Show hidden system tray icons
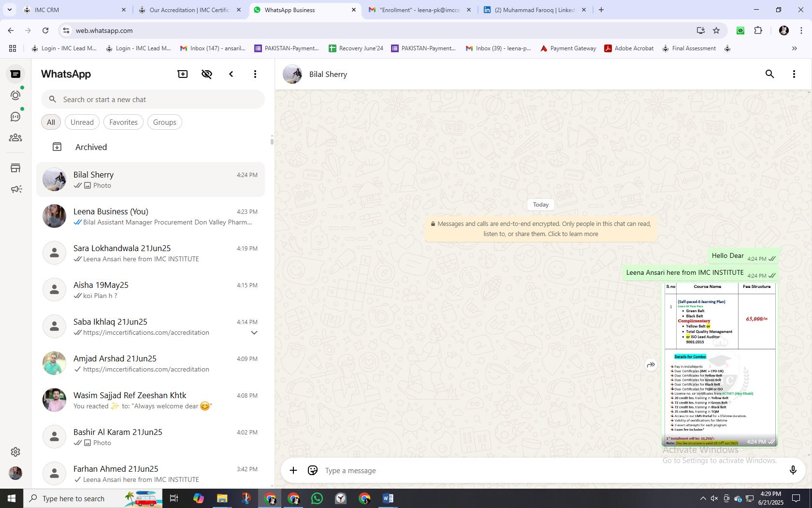The height and width of the screenshot is (508, 812). click(x=703, y=498)
